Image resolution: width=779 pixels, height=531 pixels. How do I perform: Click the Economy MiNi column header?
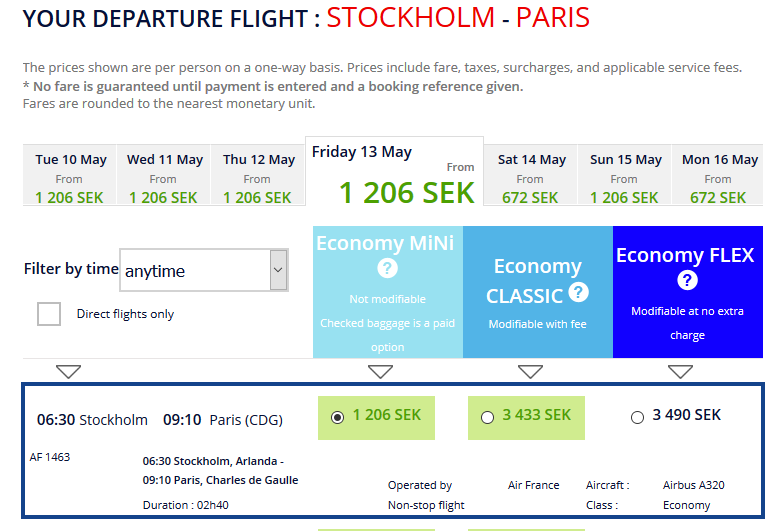(x=388, y=292)
